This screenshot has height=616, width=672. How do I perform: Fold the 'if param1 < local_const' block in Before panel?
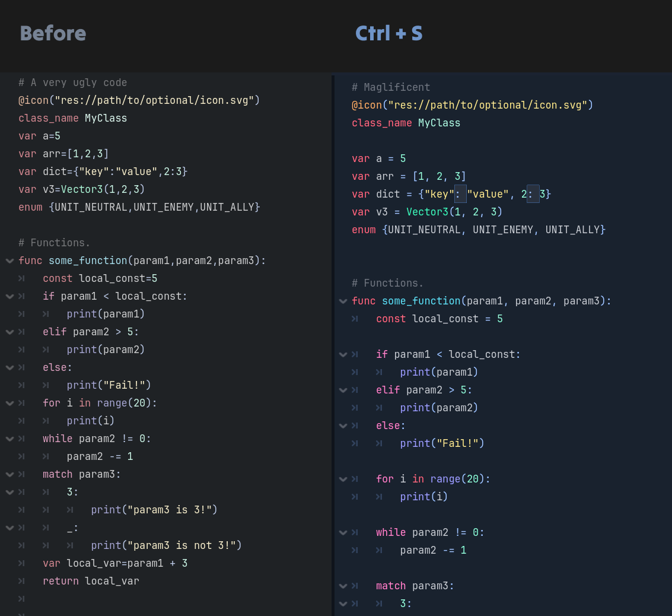click(x=9, y=296)
